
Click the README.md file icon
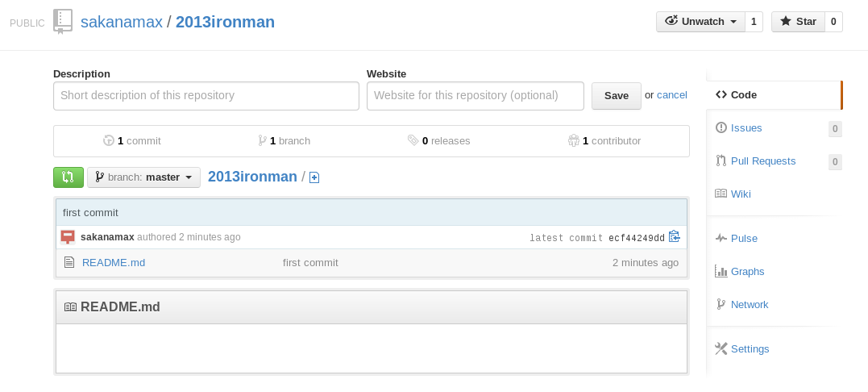[x=69, y=262]
